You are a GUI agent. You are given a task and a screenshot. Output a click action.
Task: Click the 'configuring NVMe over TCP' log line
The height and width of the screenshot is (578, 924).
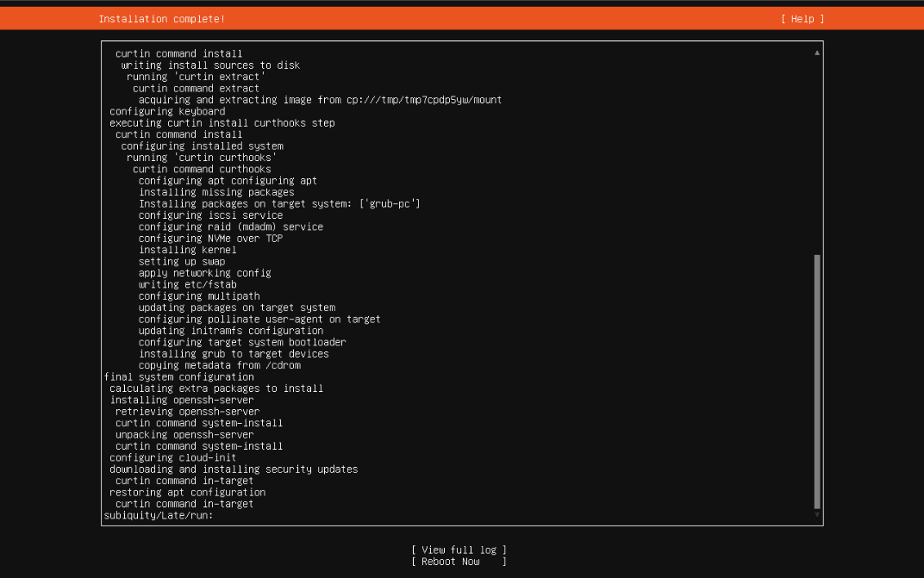point(209,238)
